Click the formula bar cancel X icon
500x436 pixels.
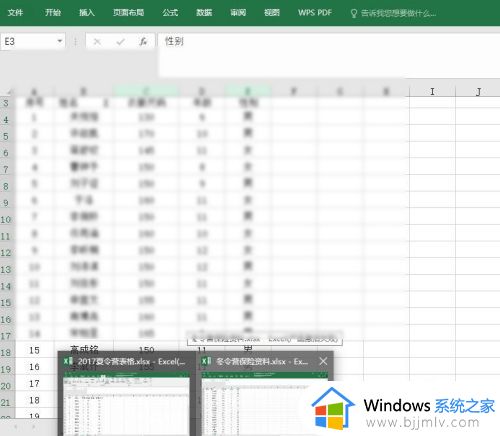tap(97, 42)
